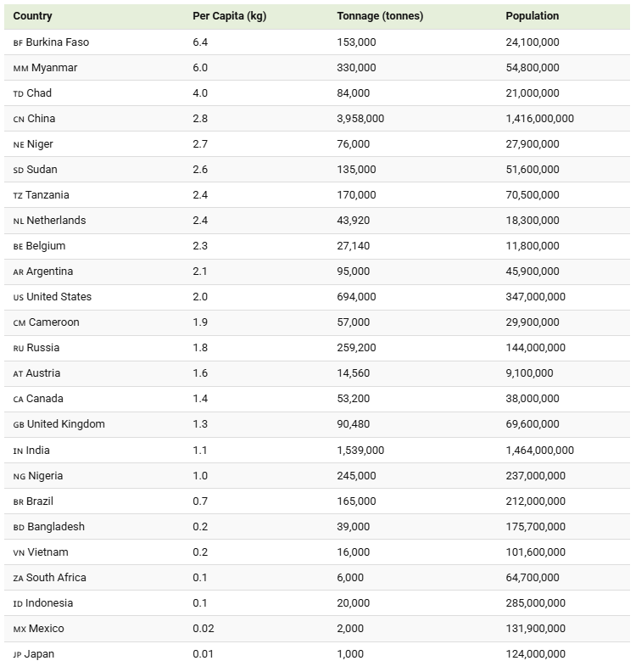The width and height of the screenshot is (636, 672).
Task: Click India's tonnage value 1,539,000
Action: pyautogui.click(x=360, y=451)
